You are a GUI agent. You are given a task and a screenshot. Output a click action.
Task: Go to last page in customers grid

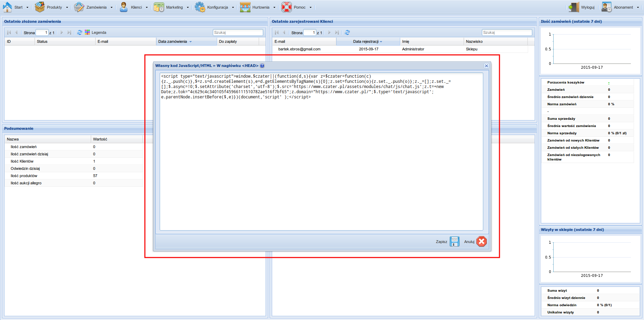tap(337, 32)
